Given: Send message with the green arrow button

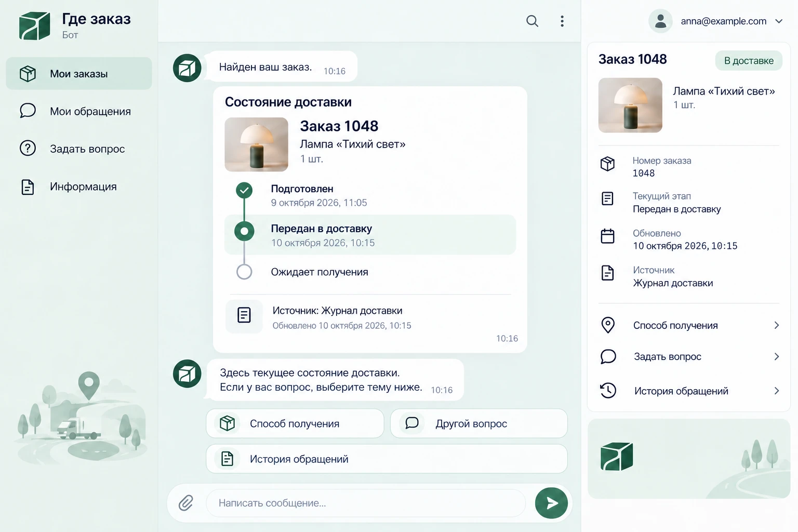Looking at the screenshot, I should click(551, 503).
